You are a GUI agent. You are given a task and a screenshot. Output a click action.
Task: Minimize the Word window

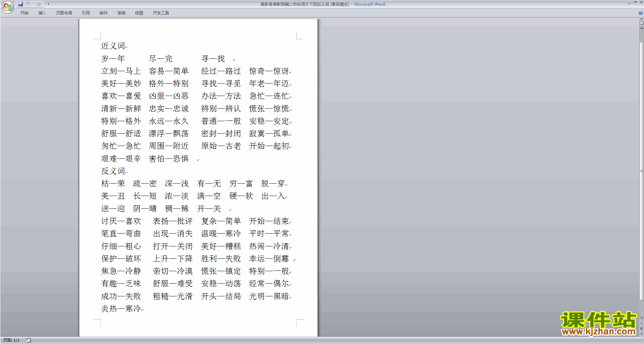(x=629, y=3)
